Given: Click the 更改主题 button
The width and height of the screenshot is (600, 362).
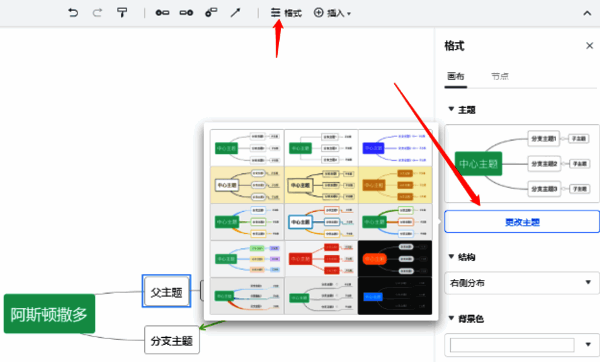Looking at the screenshot, I should pyautogui.click(x=522, y=222).
